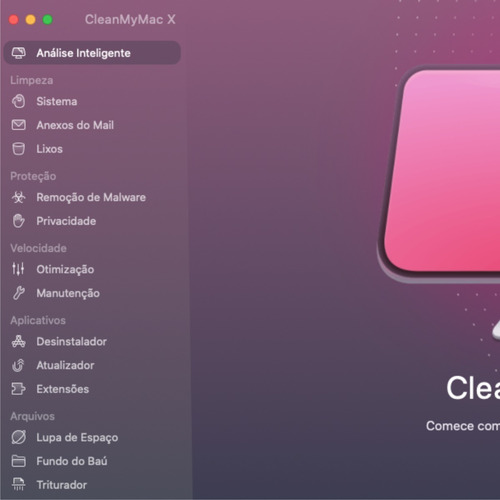This screenshot has width=500, height=500.
Task: Click the Proteção section header
Action: point(33,176)
